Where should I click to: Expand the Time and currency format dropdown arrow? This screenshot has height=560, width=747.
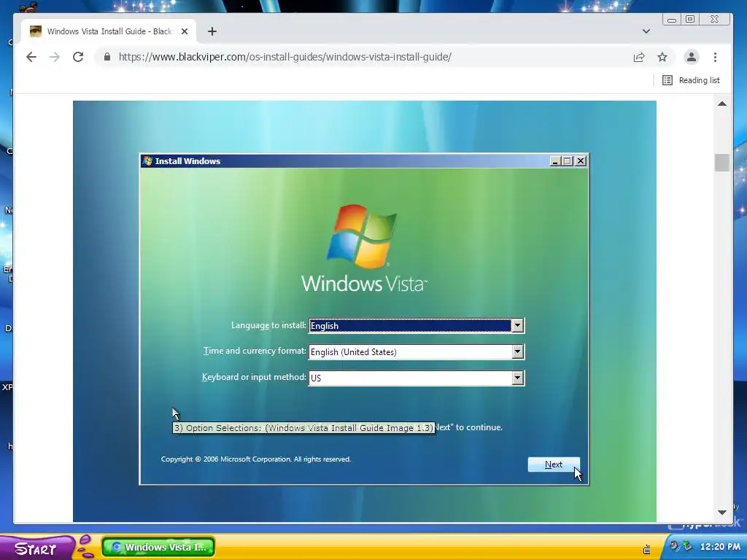[x=517, y=352]
